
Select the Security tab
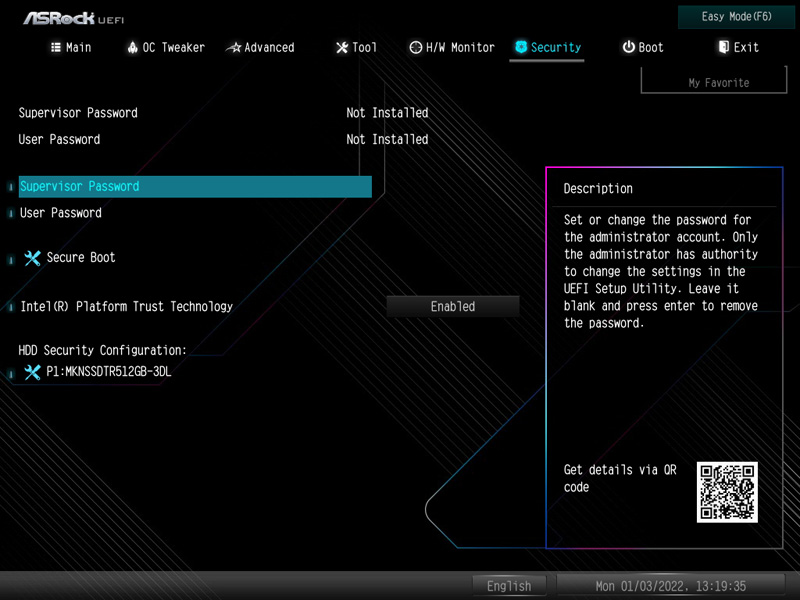pos(547,47)
